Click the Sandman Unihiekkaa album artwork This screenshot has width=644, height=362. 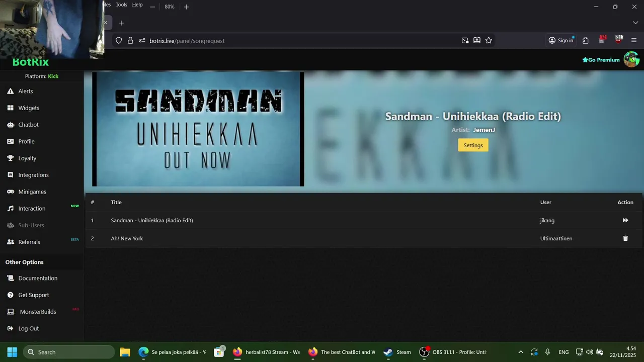[x=198, y=129]
